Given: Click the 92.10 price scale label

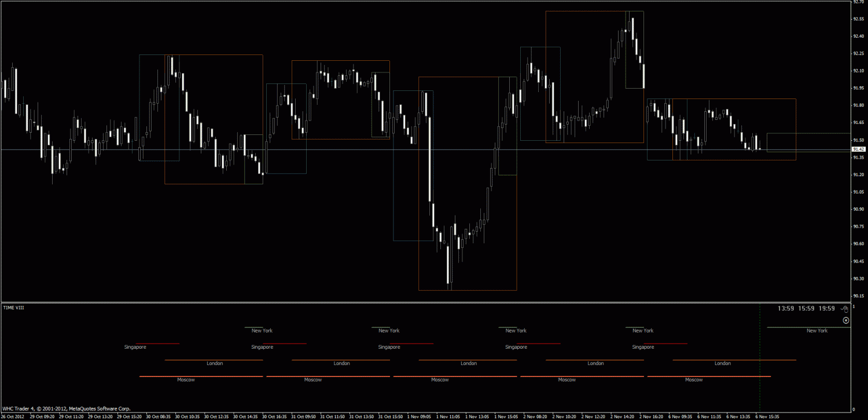Looking at the screenshot, I should coord(860,71).
